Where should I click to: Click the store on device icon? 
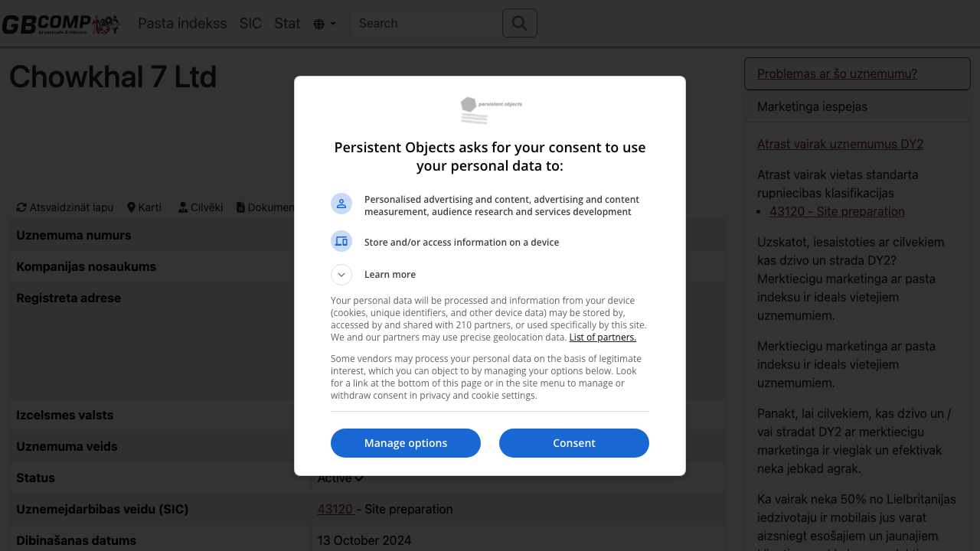(x=341, y=242)
